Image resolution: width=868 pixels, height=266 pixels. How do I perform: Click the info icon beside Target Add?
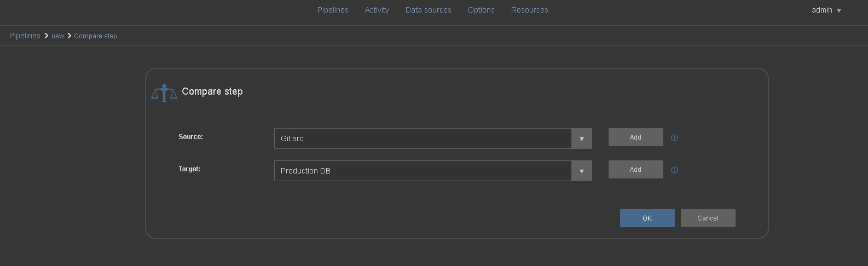pyautogui.click(x=674, y=170)
